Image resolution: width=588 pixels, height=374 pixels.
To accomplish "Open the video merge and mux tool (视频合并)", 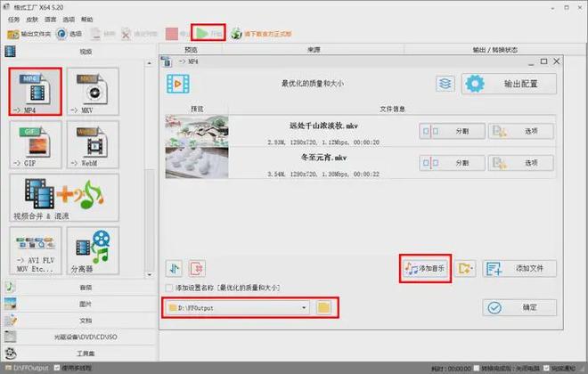I will tap(64, 198).
